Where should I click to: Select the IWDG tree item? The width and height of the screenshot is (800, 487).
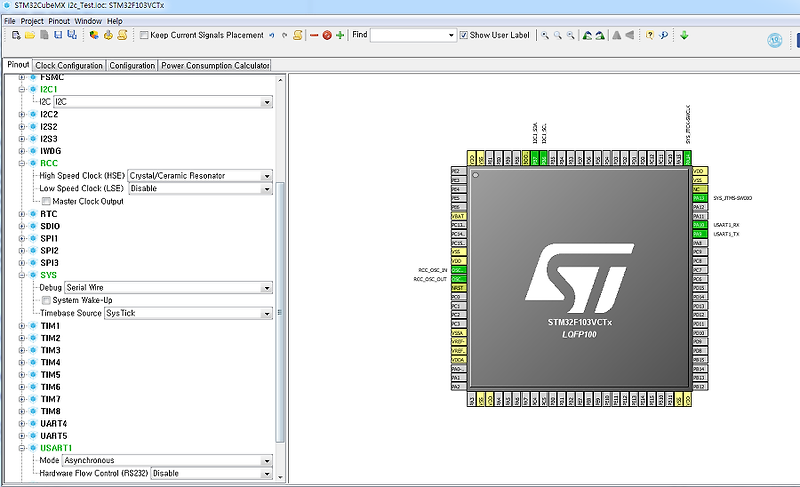click(x=51, y=151)
